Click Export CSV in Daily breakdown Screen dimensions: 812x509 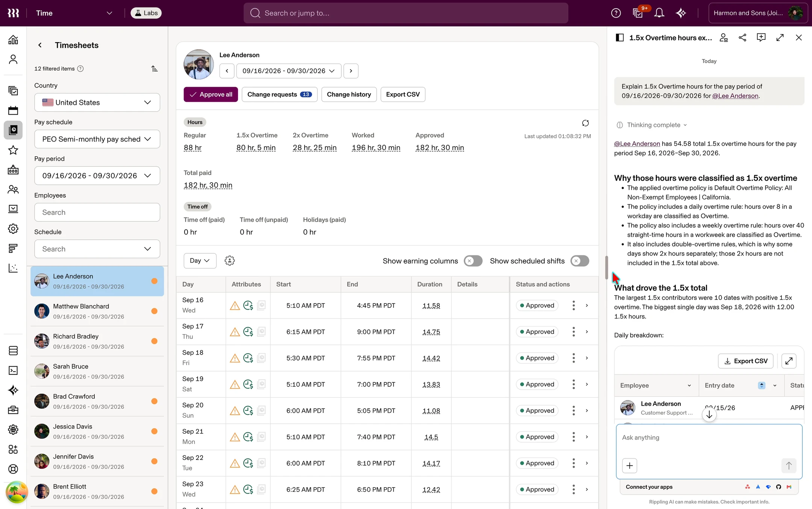(x=745, y=361)
